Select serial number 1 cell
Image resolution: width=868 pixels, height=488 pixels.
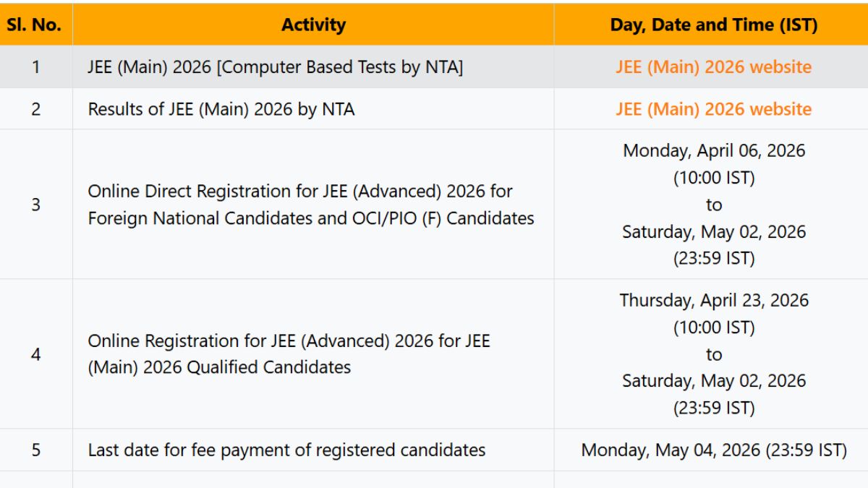click(x=35, y=67)
